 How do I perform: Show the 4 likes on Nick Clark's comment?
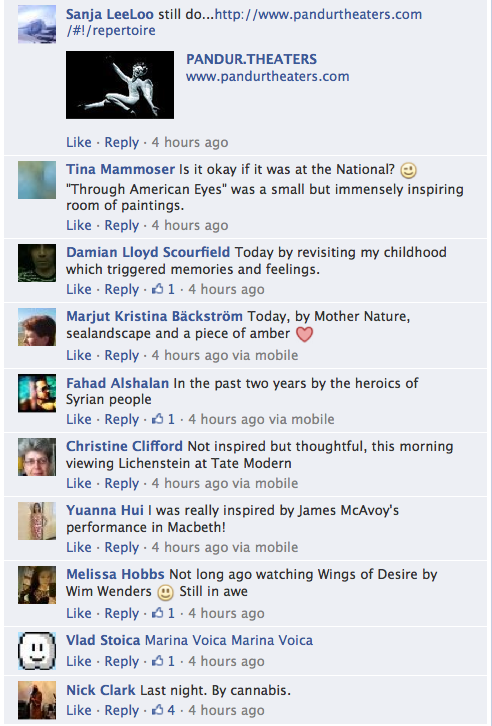pos(163,710)
